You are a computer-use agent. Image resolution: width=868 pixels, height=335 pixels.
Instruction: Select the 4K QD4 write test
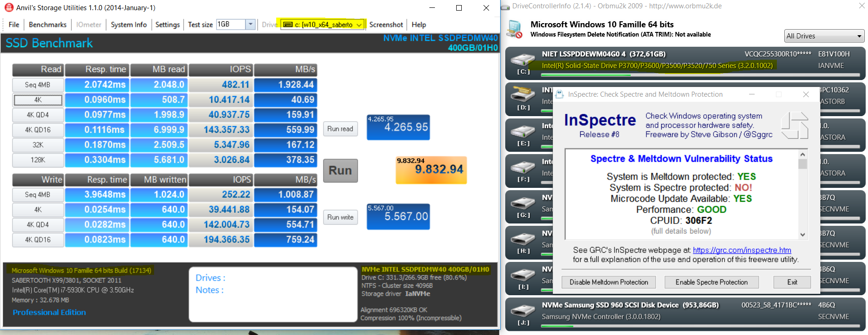tap(38, 224)
